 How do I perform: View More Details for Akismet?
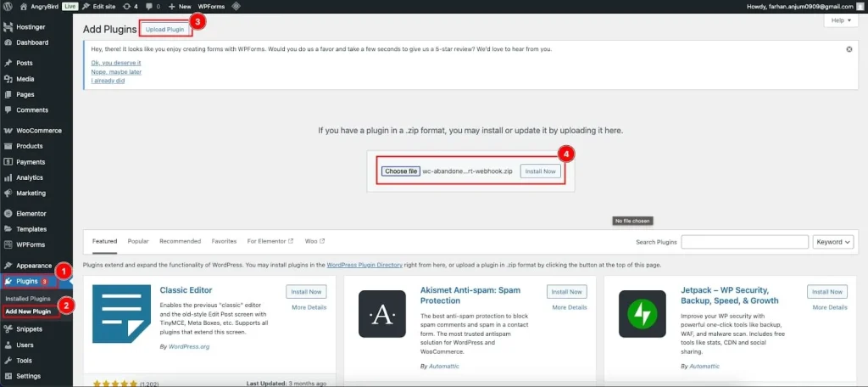coord(570,307)
